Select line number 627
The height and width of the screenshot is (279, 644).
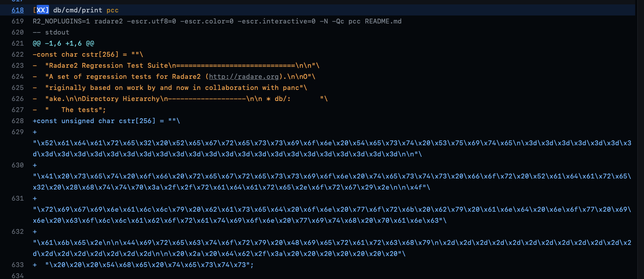[x=18, y=110]
